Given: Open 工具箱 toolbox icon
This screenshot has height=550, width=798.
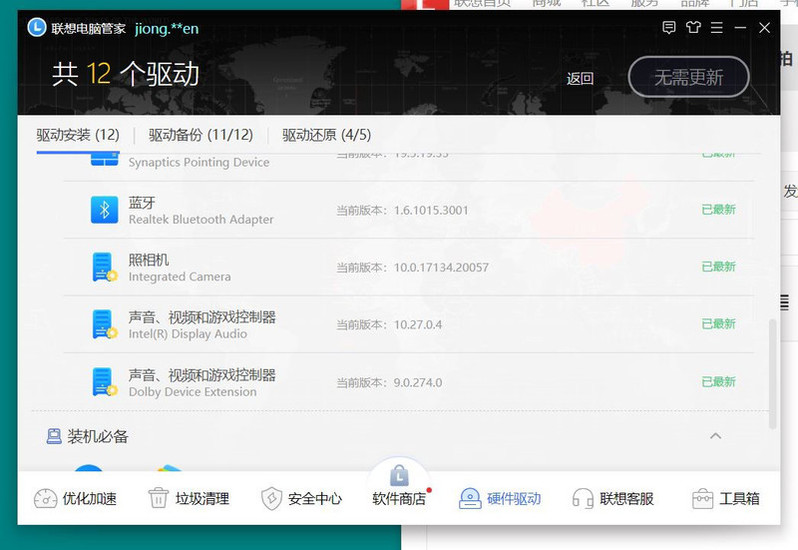Looking at the screenshot, I should [702, 499].
